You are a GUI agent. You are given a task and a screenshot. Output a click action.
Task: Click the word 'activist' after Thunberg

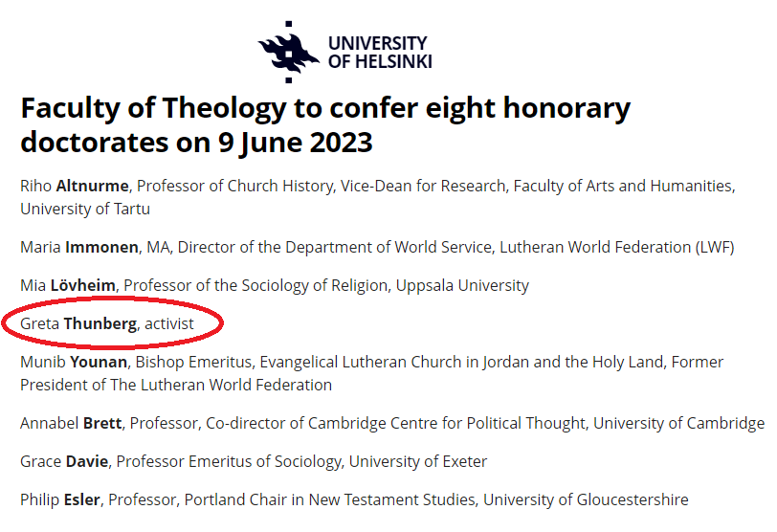click(x=169, y=323)
